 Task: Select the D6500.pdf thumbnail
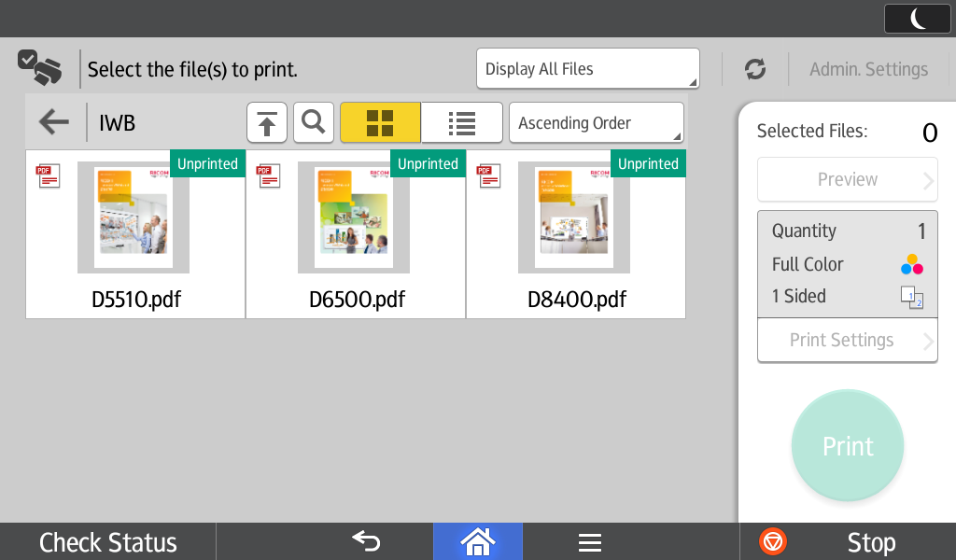coord(354,217)
